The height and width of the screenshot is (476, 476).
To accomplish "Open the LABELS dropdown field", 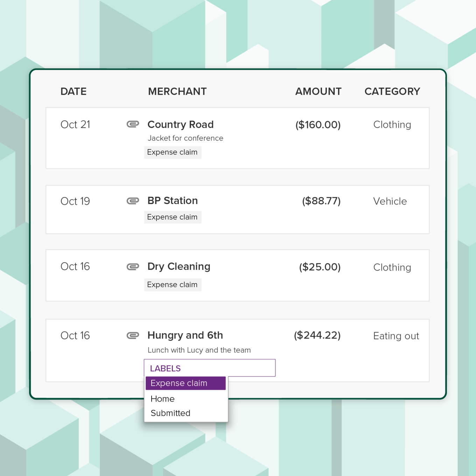I will (x=209, y=368).
